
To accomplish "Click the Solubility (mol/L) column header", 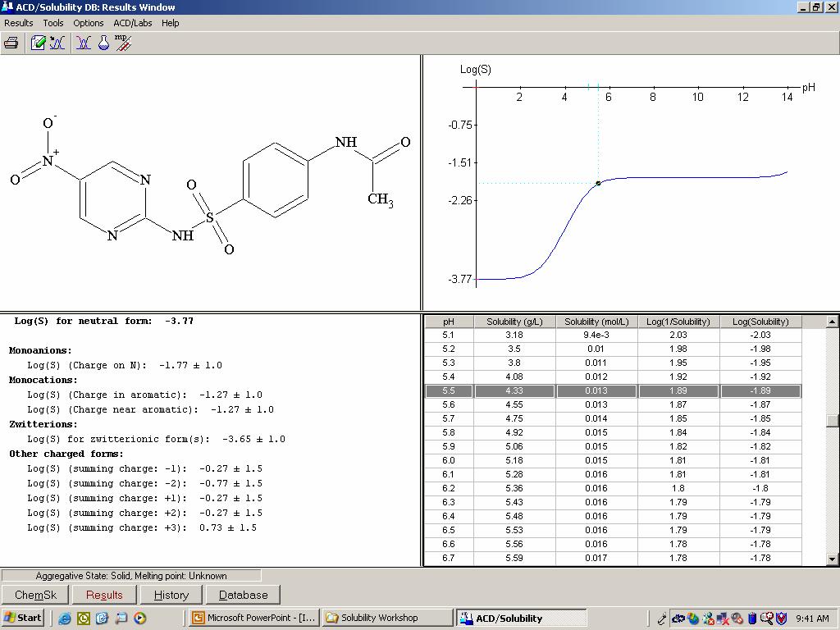I will 596,322.
